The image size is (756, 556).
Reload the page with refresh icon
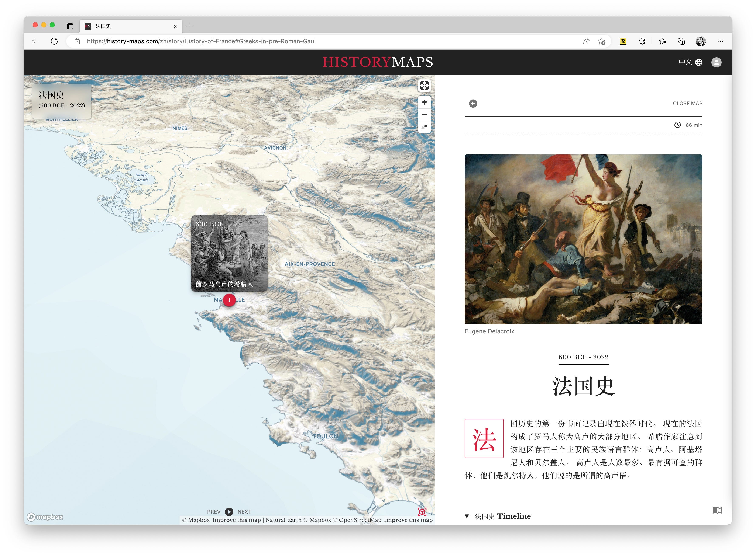click(54, 41)
